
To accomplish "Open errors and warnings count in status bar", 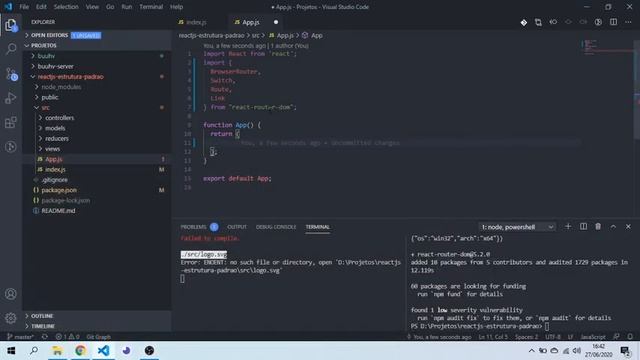I will tap(67, 337).
